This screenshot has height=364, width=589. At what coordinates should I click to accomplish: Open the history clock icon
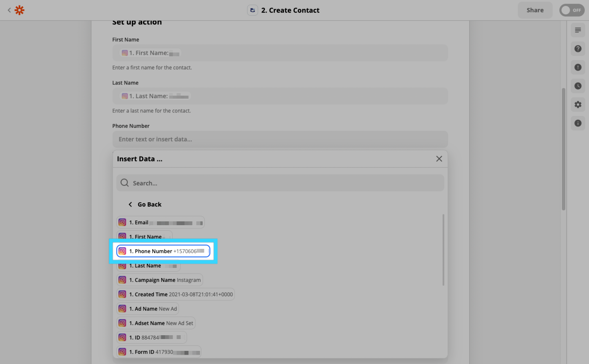[578, 86]
